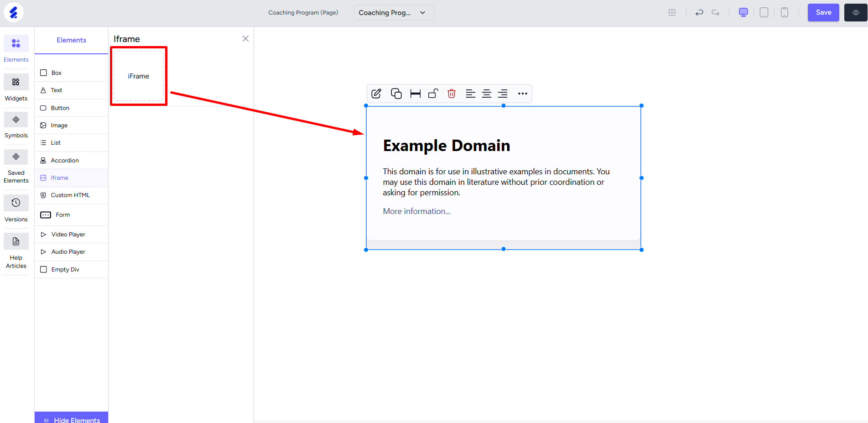This screenshot has width=868, height=423.
Task: Close the Iframe panel
Action: pos(245,39)
